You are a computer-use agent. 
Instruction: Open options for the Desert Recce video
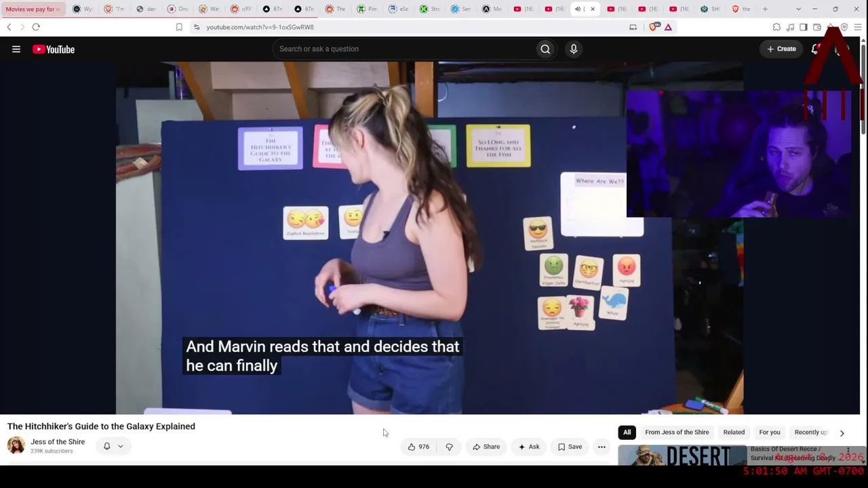[x=848, y=451]
